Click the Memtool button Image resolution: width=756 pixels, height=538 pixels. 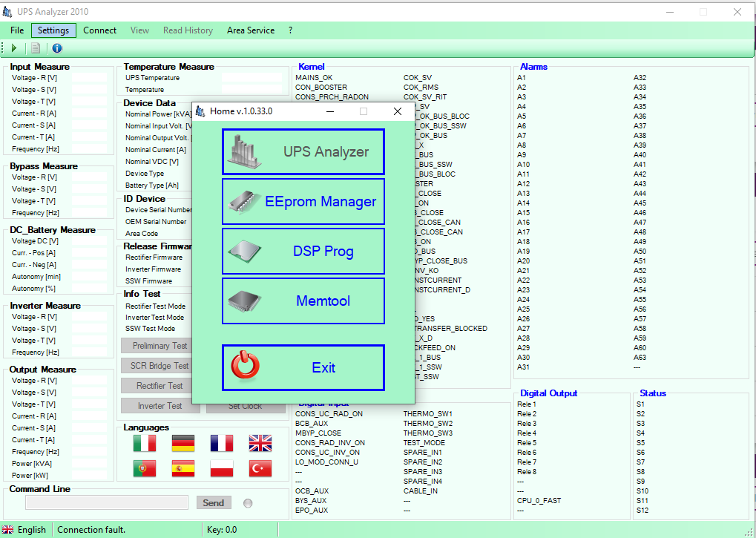point(303,301)
